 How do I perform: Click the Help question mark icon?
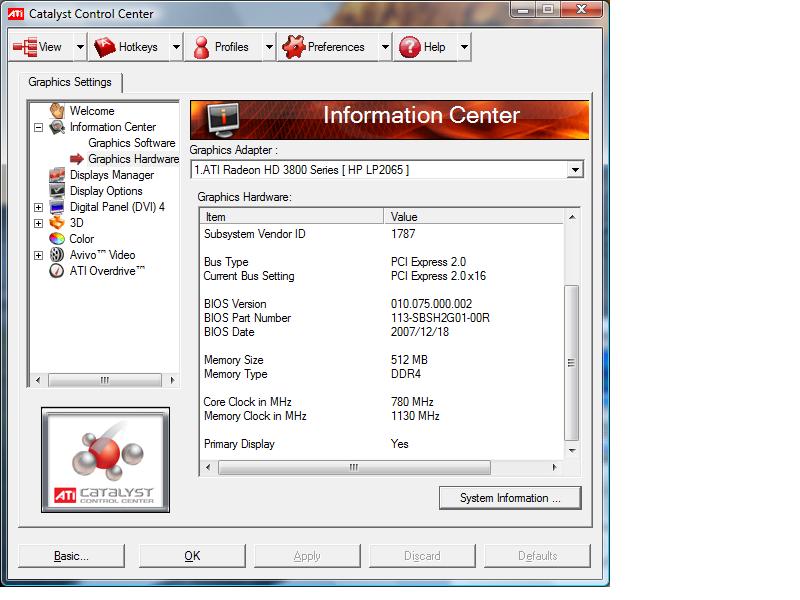410,47
